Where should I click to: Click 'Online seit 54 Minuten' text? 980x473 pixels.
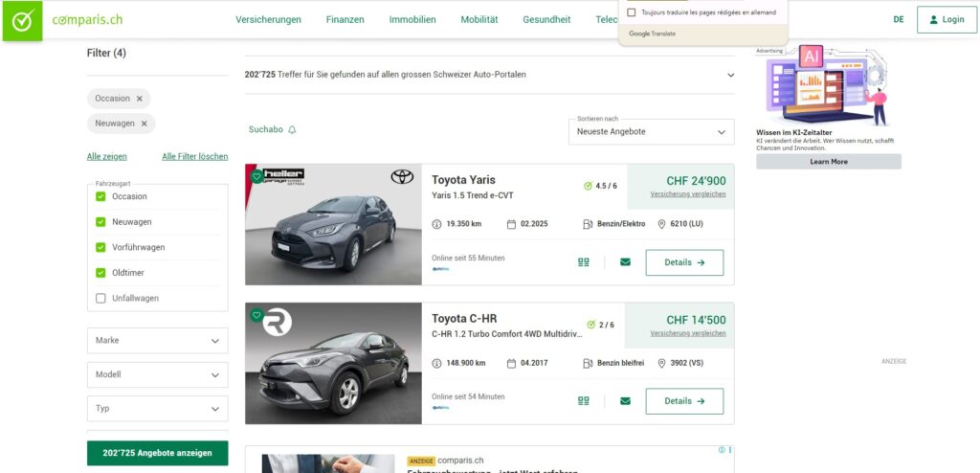coord(468,396)
